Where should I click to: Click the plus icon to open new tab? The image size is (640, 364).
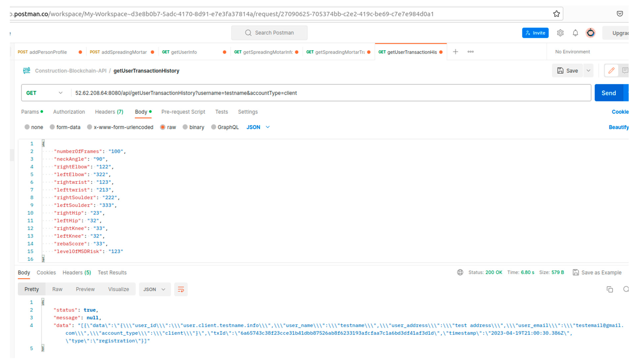tap(455, 52)
